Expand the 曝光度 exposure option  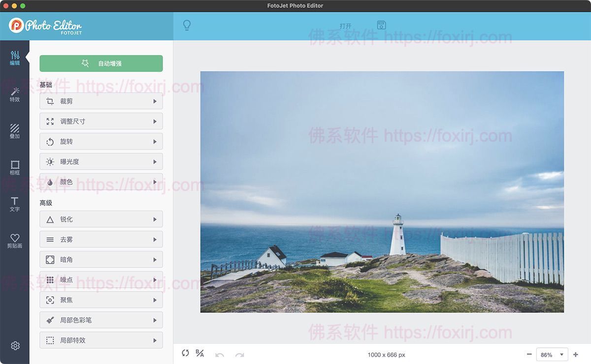(x=101, y=161)
